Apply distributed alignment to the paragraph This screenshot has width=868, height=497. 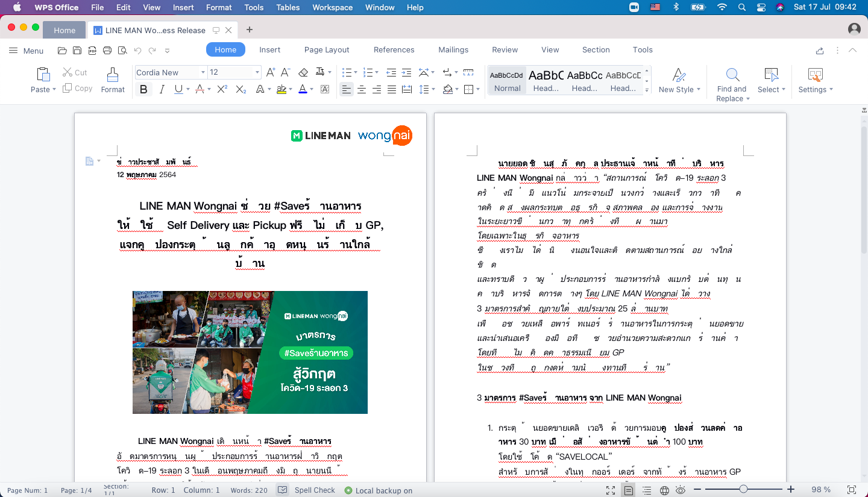407,89
